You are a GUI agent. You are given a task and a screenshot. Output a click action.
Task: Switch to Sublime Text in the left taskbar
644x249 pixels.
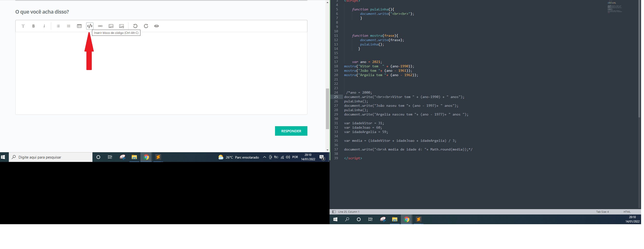click(x=158, y=157)
